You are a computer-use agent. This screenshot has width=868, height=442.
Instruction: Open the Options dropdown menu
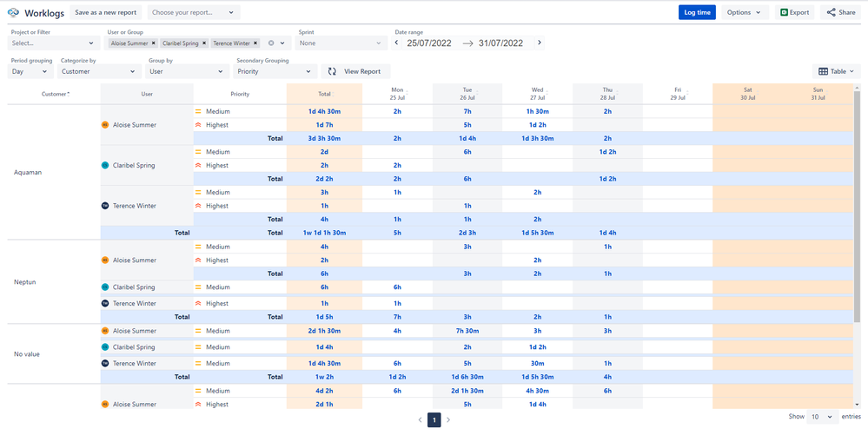745,12
